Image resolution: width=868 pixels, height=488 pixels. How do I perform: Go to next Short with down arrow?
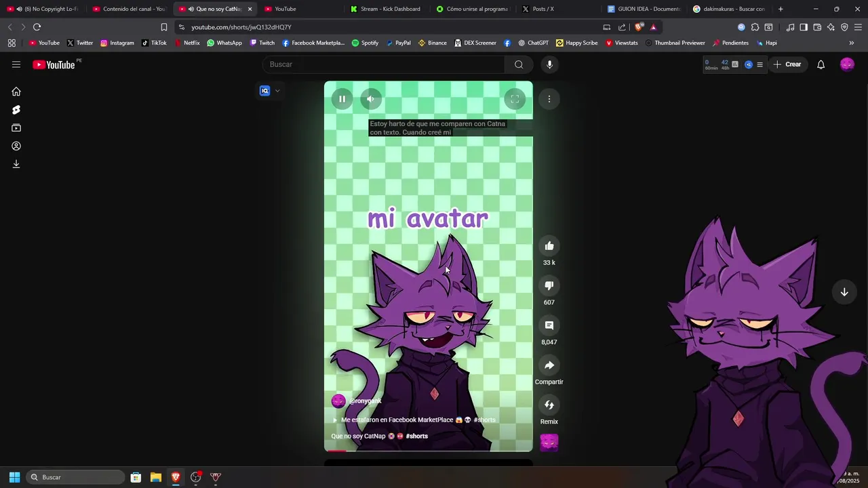(844, 292)
